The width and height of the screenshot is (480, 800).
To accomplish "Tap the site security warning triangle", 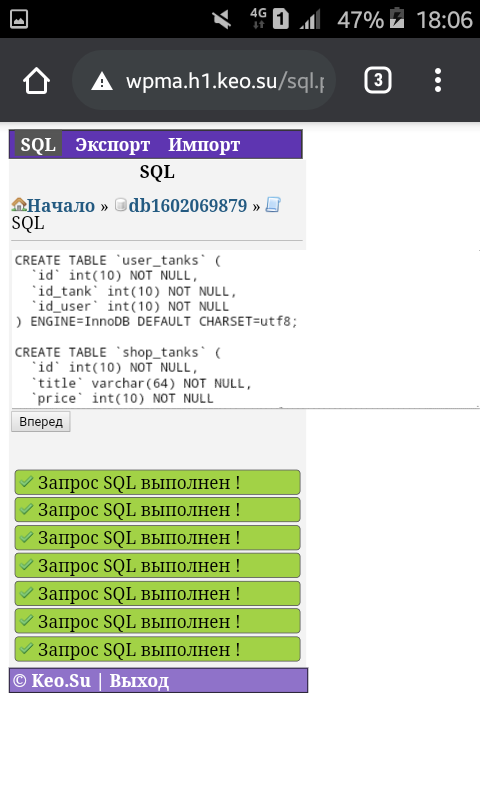I will click(102, 81).
